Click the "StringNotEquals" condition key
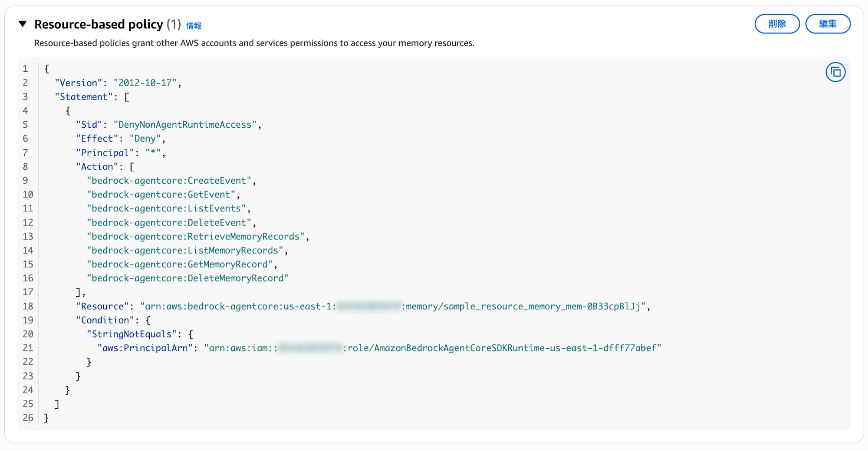The width and height of the screenshot is (868, 450). tap(132, 334)
